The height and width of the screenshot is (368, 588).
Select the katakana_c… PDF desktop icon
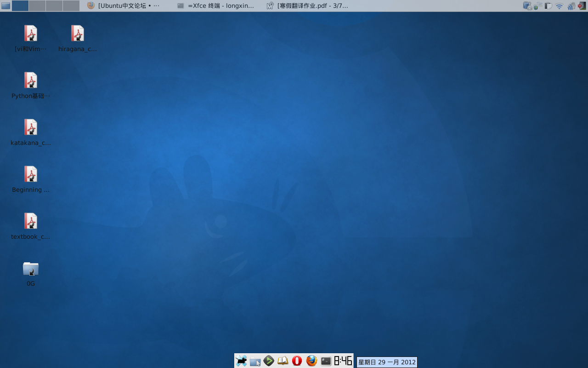[x=31, y=132]
